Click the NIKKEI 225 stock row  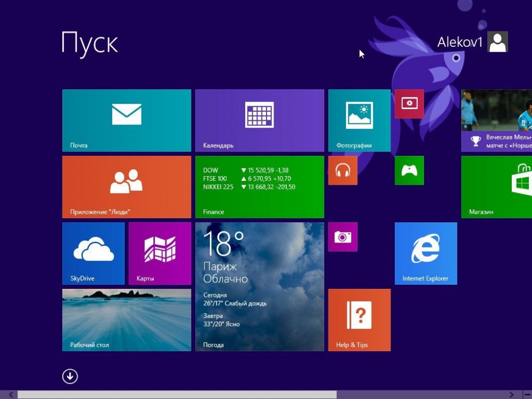pyautogui.click(x=249, y=187)
